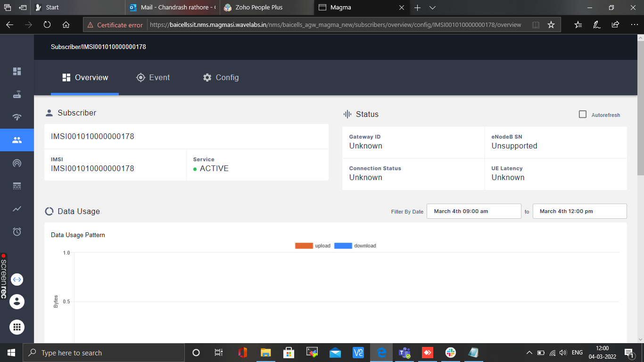Click the Certificate error warning
The width and height of the screenshot is (644, 362).
[x=115, y=25]
